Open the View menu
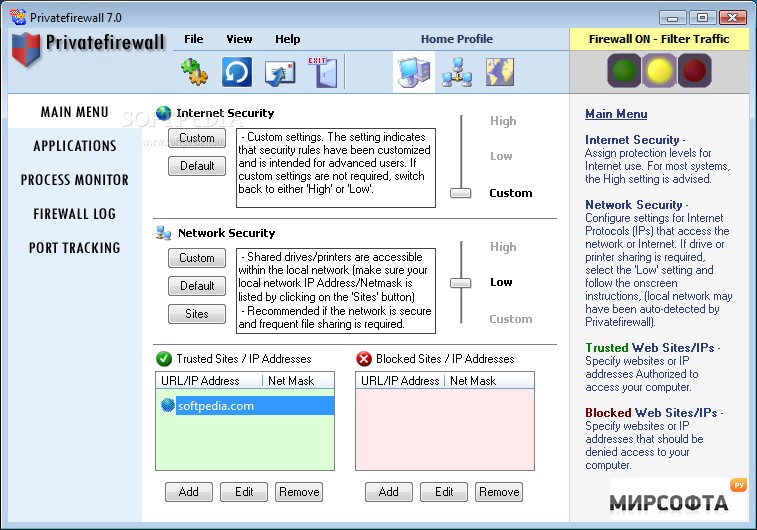 [x=239, y=39]
